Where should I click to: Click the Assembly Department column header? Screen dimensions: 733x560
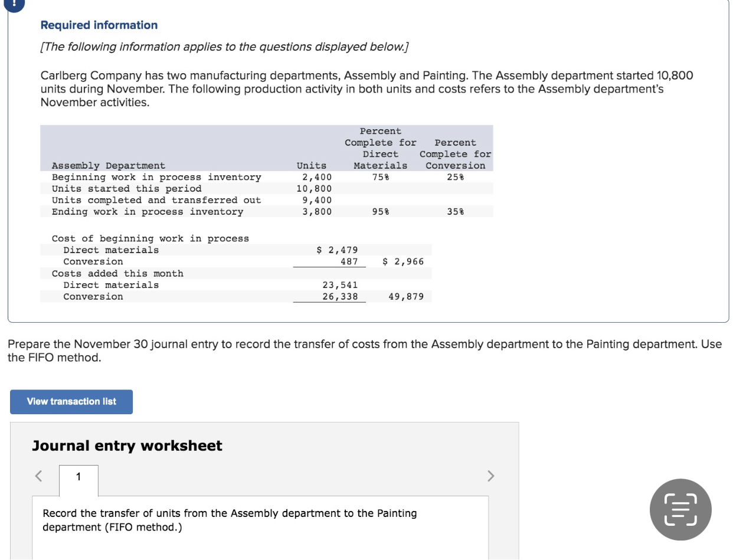coord(109,166)
